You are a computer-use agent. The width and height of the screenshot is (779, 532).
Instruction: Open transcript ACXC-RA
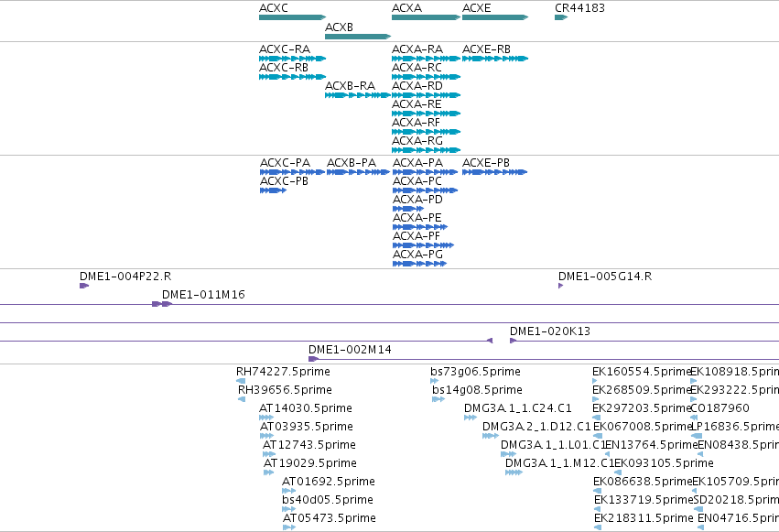click(292, 59)
